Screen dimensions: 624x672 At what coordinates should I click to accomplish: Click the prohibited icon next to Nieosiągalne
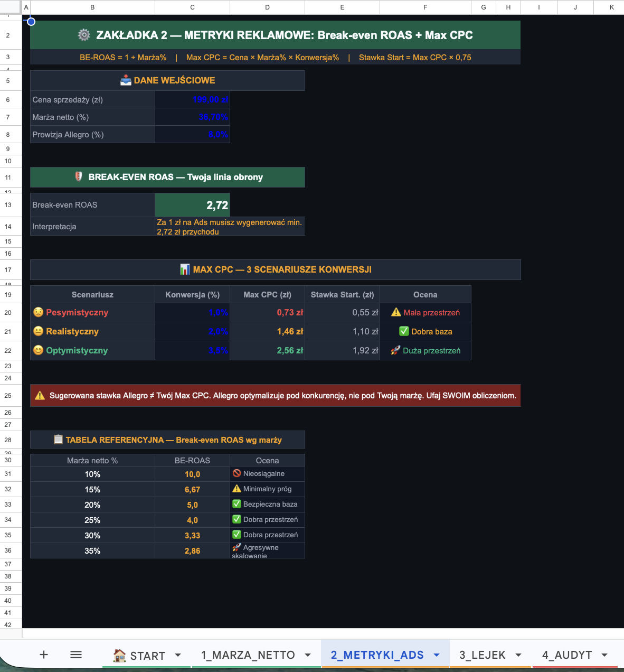coord(237,473)
